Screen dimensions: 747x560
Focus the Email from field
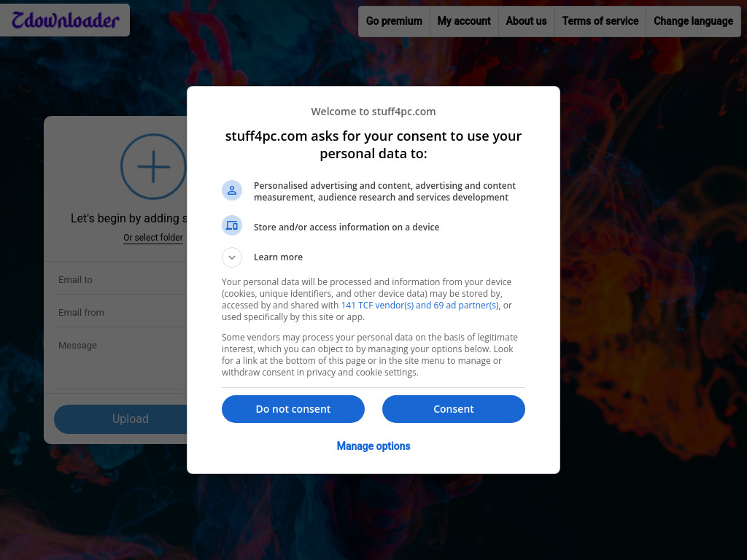click(120, 313)
